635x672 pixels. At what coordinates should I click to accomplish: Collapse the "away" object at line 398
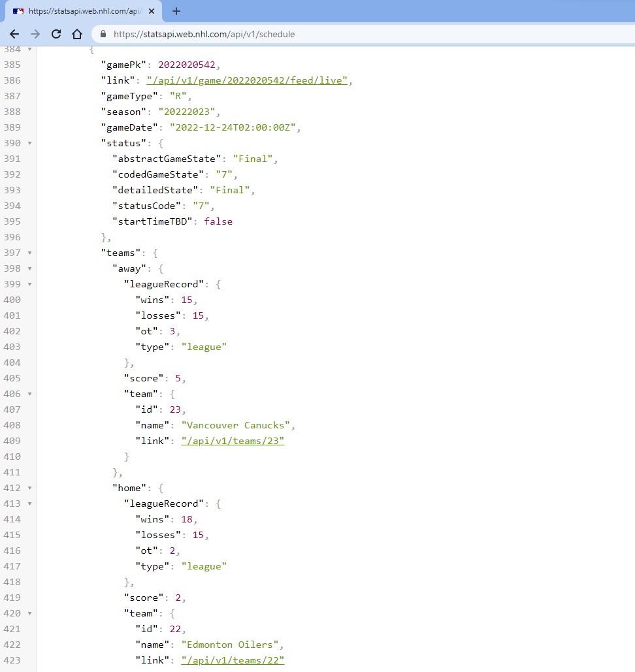click(x=30, y=268)
